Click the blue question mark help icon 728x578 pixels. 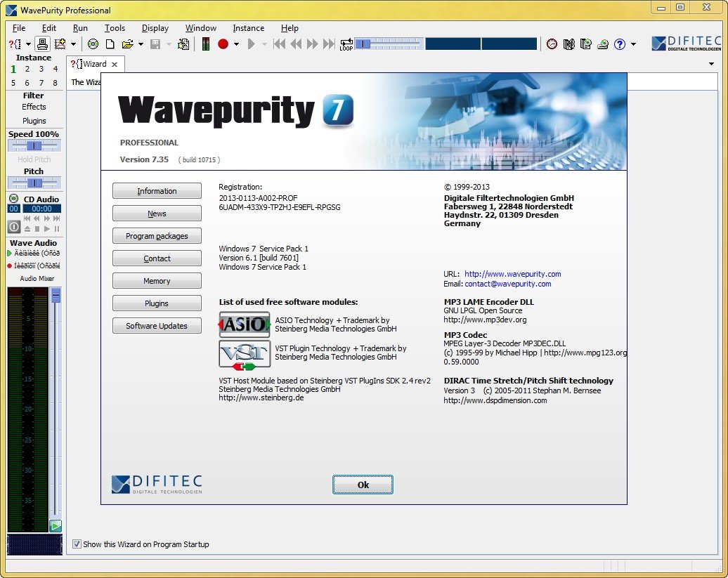click(x=620, y=44)
